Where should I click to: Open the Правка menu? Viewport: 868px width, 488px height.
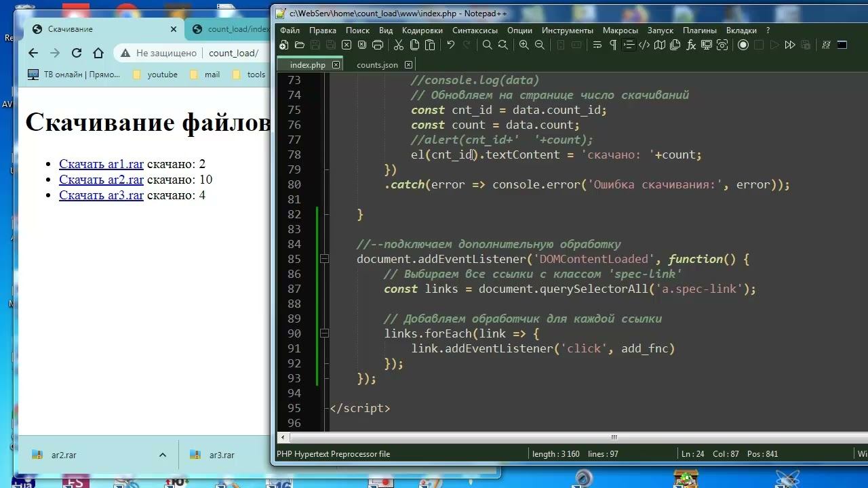coord(322,30)
